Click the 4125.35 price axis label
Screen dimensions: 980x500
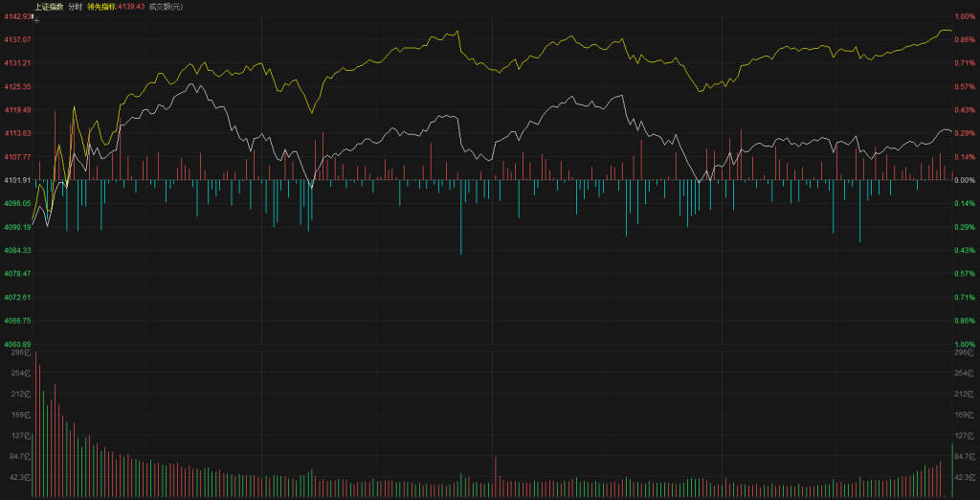click(17, 86)
